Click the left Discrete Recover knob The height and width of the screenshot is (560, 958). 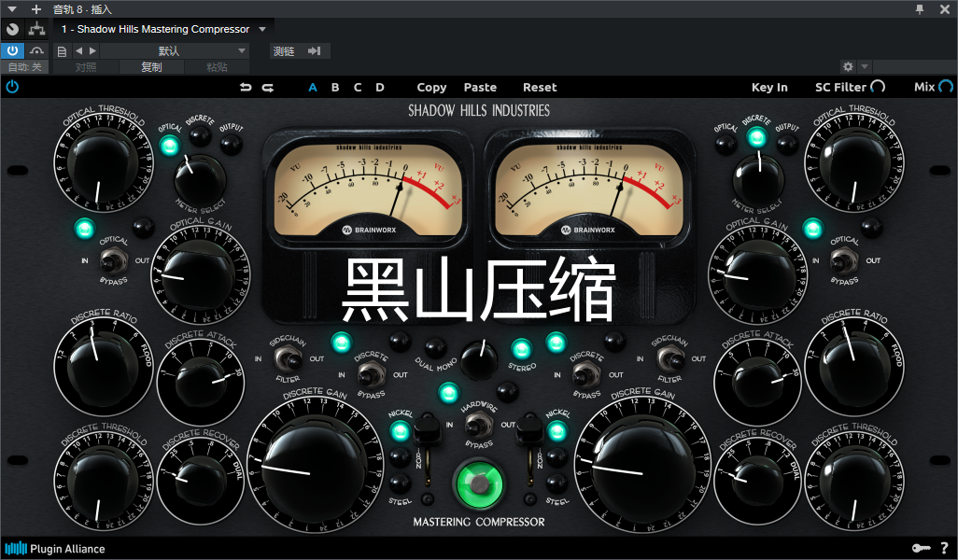click(201, 481)
